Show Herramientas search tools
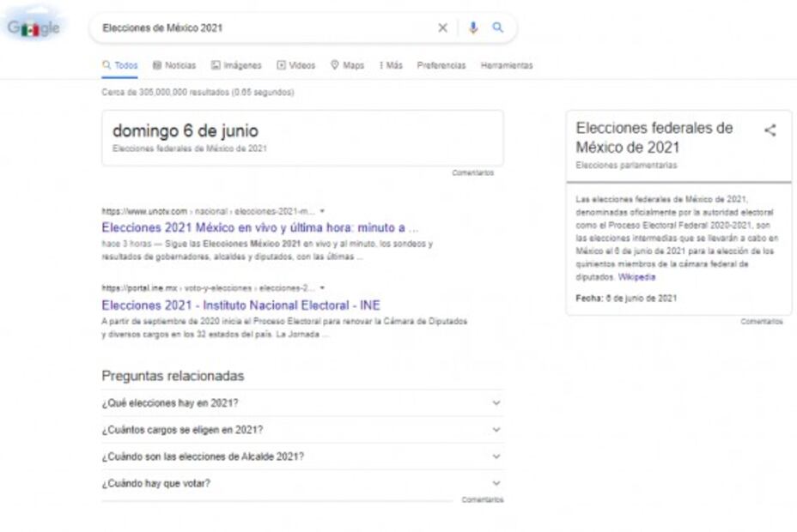797x532 pixels. tap(507, 65)
